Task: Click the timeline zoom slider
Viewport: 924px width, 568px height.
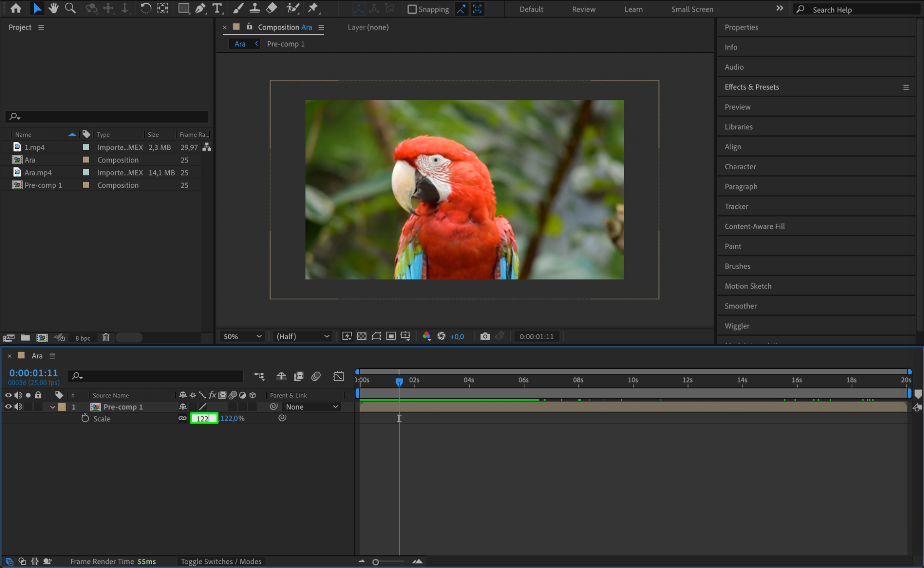Action: coord(376,562)
